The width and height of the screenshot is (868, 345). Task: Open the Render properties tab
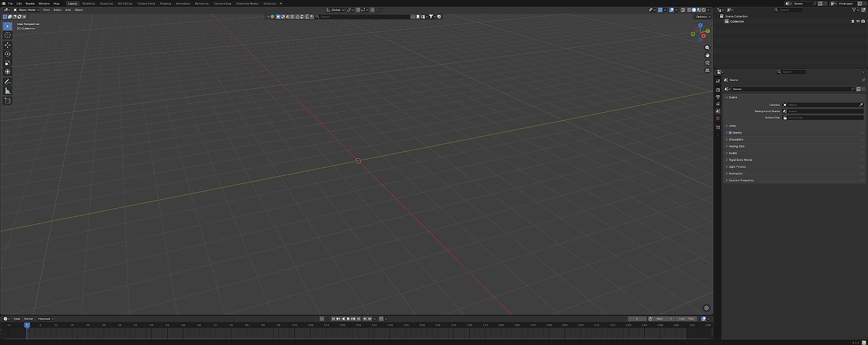718,90
